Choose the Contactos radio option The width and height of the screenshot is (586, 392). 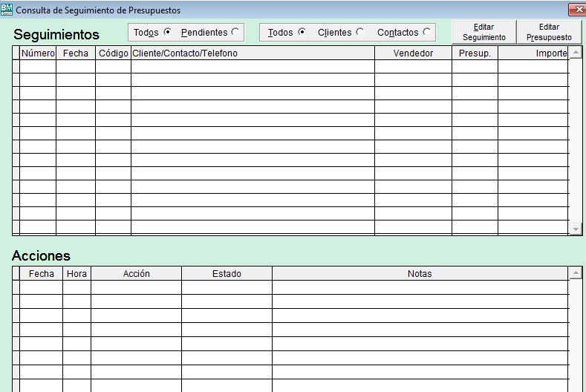(x=426, y=32)
